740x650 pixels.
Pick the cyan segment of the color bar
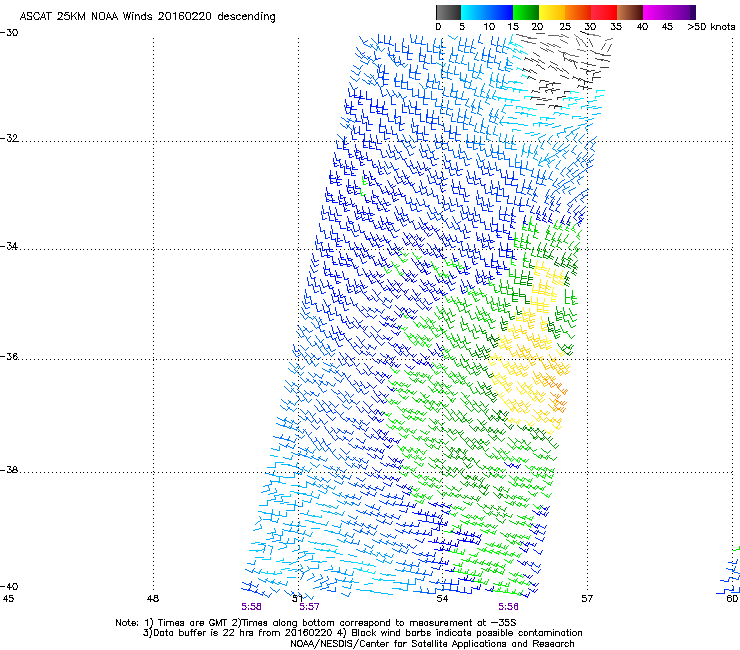473,12
